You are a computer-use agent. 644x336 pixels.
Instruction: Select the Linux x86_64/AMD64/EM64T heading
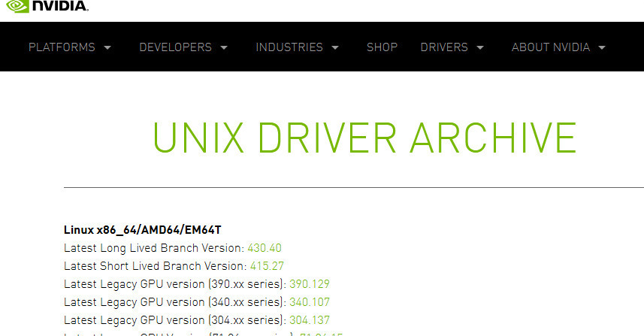point(143,230)
